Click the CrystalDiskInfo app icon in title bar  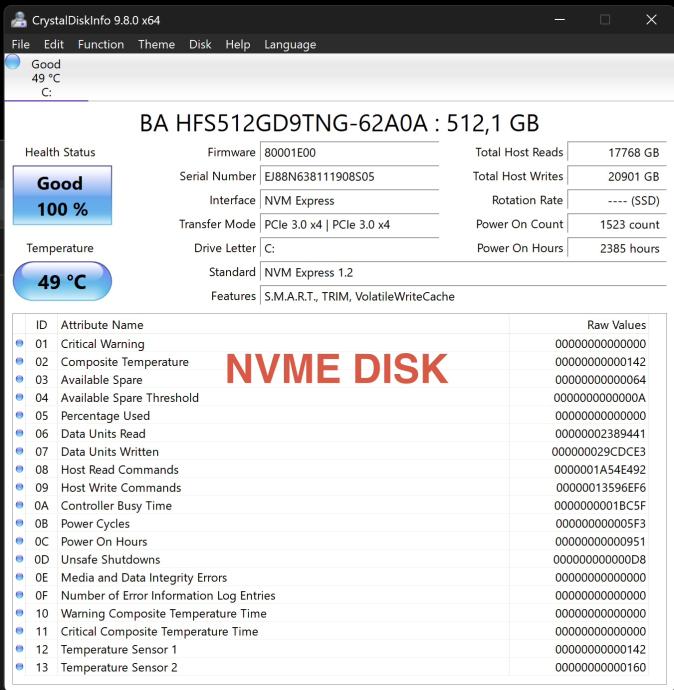click(x=18, y=20)
